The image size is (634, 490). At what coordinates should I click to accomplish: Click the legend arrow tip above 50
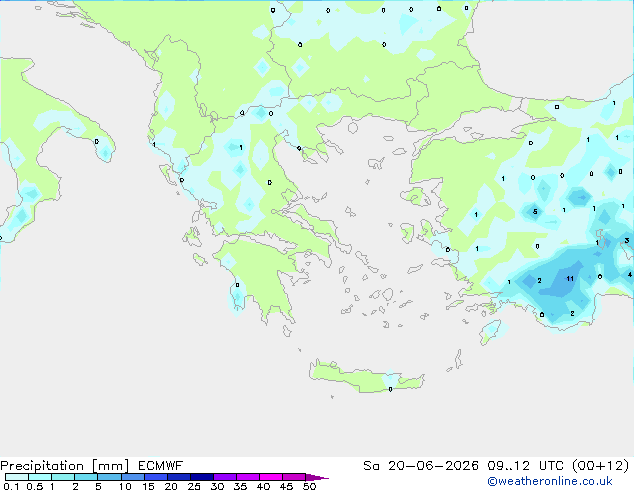click(x=317, y=477)
